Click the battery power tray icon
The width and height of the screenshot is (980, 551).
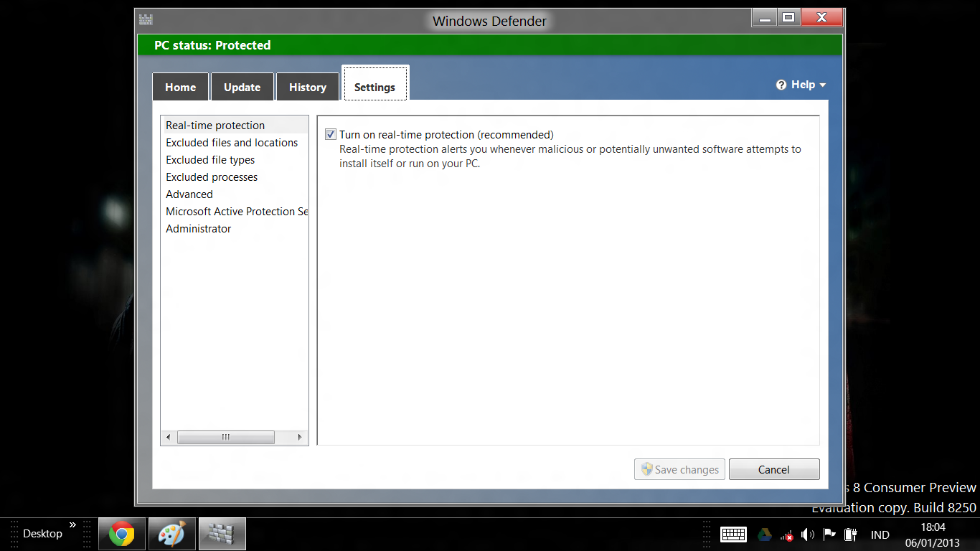(x=851, y=534)
